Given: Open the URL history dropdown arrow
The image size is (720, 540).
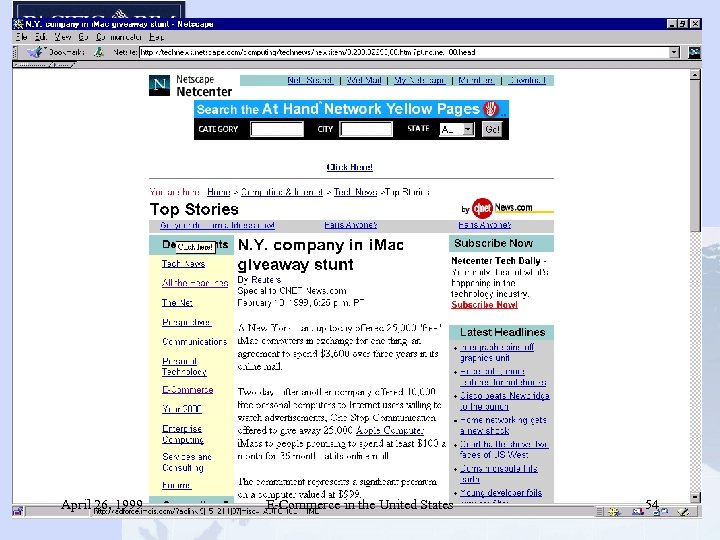Looking at the screenshot, I should coord(674,52).
